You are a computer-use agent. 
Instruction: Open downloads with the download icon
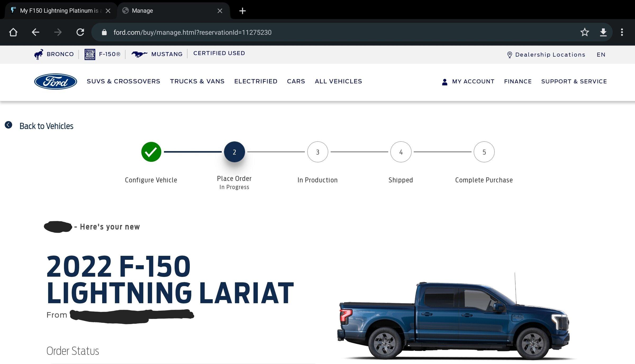coord(603,32)
